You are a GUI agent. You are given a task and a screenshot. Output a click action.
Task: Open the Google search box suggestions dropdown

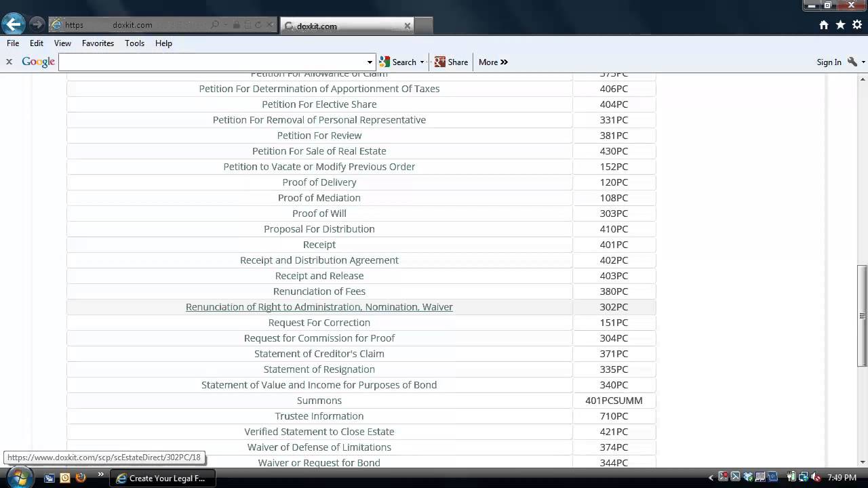coord(370,62)
